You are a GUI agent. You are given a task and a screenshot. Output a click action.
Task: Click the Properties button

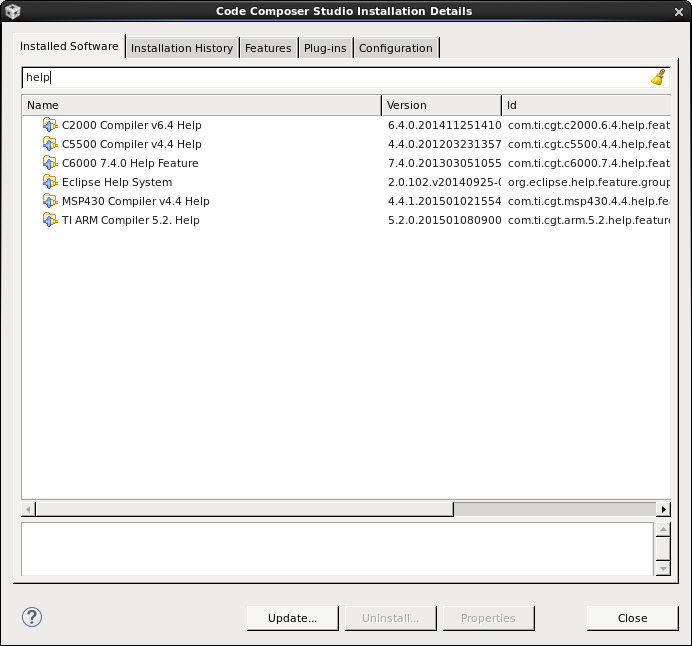coord(489,618)
